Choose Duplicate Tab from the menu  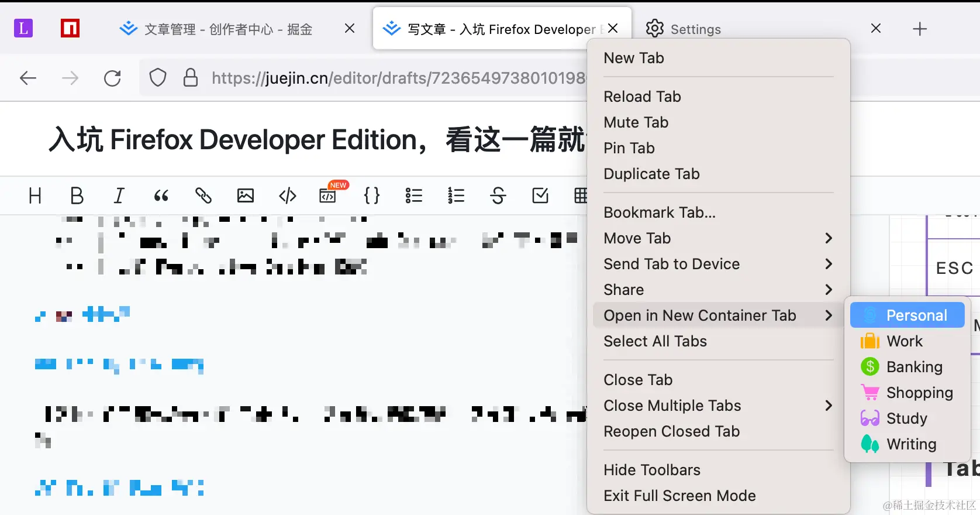tap(718, 174)
